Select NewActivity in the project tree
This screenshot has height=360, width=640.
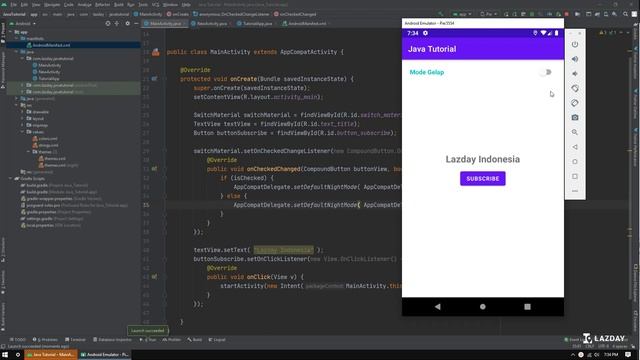[x=49, y=72]
